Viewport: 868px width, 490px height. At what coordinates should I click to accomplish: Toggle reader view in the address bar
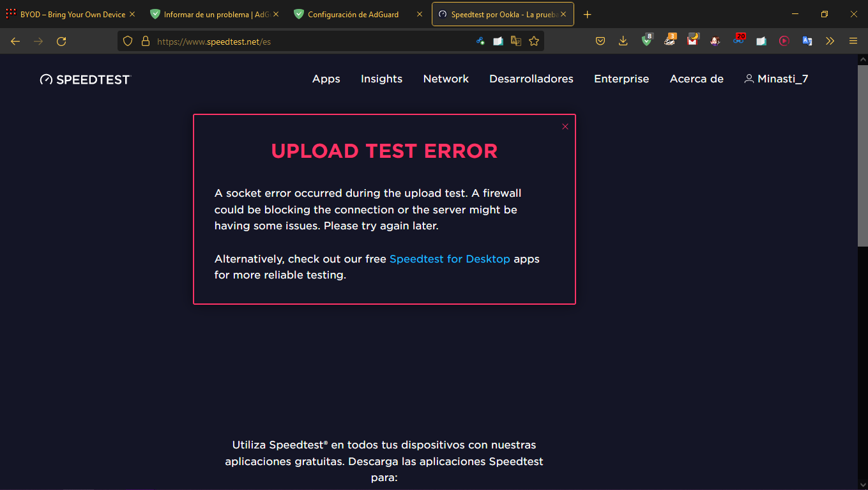498,41
